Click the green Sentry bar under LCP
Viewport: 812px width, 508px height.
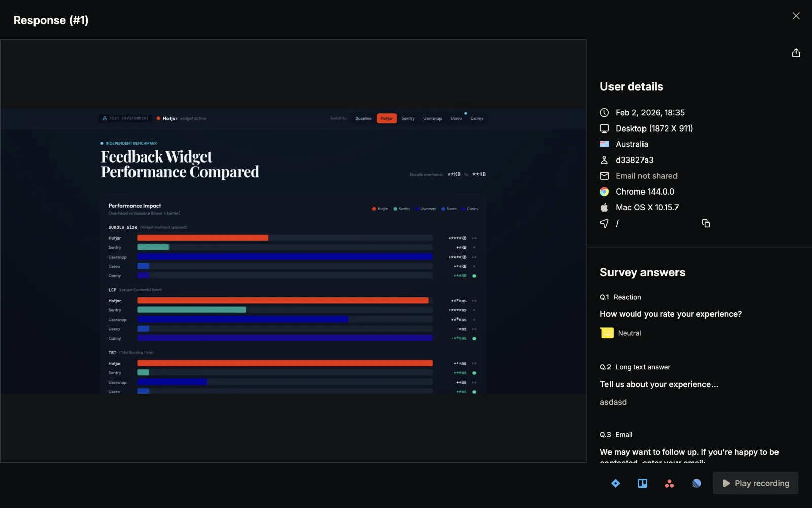[x=191, y=310]
